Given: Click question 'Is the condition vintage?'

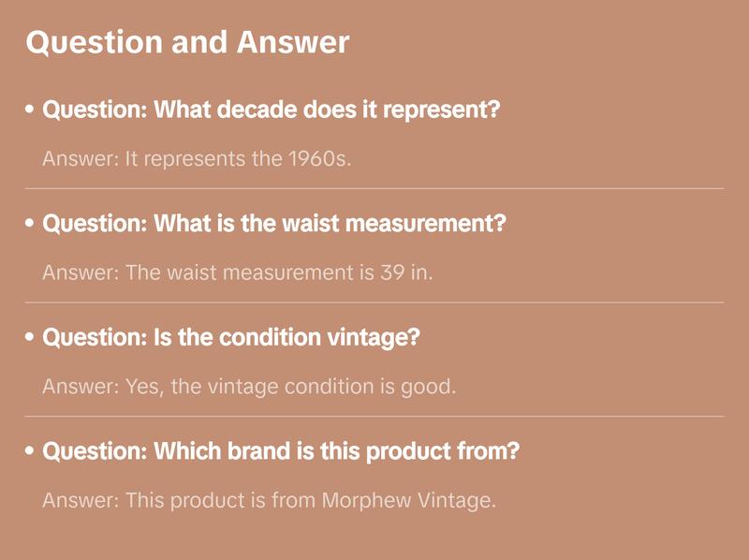Looking at the screenshot, I should (x=231, y=338).
